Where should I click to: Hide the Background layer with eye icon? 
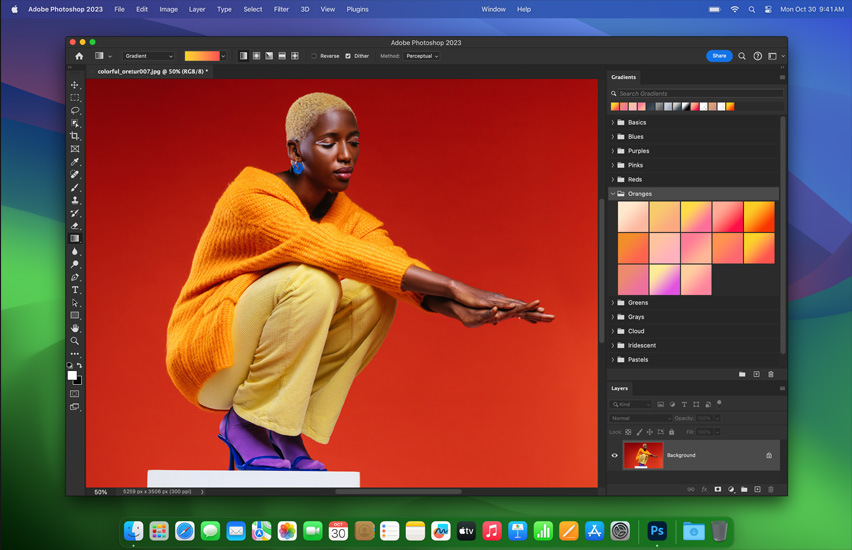[x=615, y=455]
